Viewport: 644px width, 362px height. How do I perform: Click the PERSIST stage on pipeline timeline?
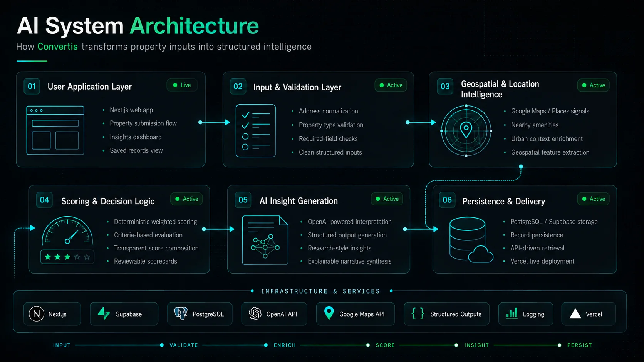pos(579,345)
